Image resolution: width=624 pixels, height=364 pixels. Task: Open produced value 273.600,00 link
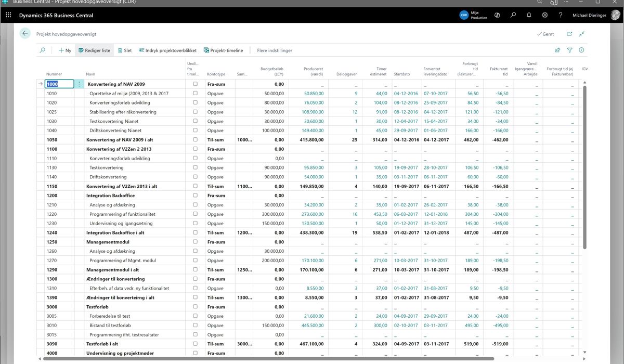coord(313,214)
